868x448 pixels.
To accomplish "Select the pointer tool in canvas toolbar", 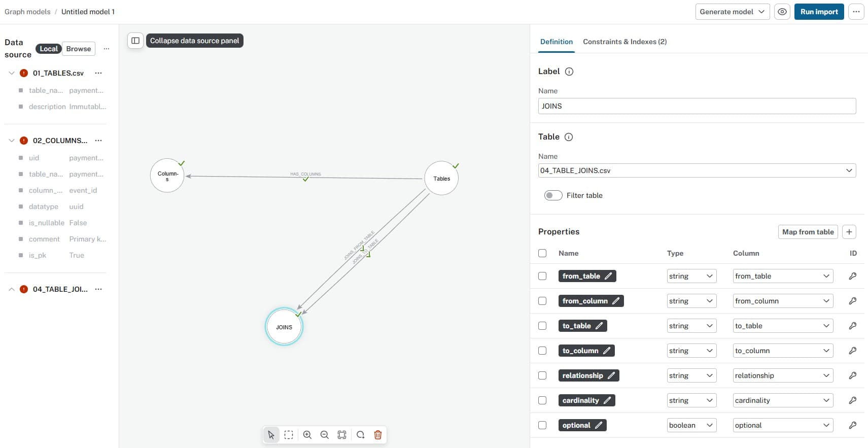I will coord(271,435).
